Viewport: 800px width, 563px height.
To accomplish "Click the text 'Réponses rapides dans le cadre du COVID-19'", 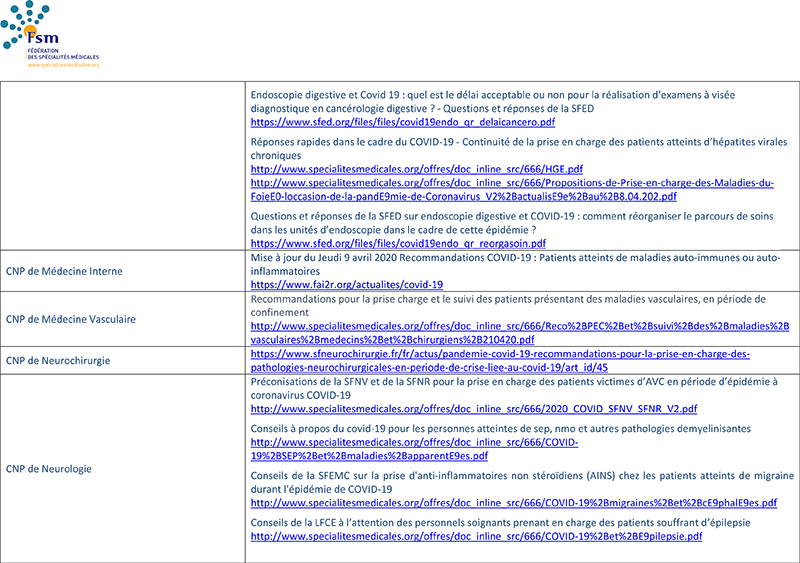I will (352, 141).
